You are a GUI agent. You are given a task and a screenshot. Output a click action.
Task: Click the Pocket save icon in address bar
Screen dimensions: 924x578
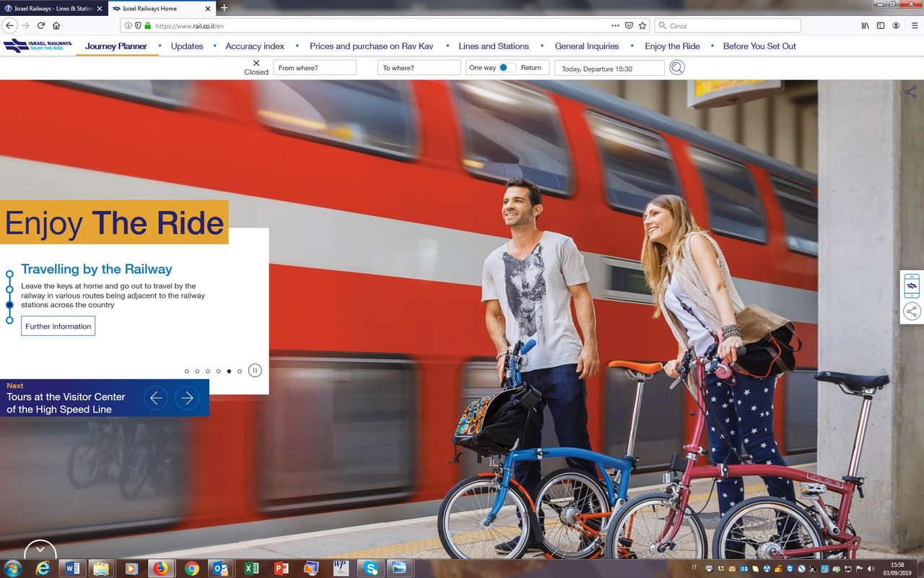click(629, 25)
